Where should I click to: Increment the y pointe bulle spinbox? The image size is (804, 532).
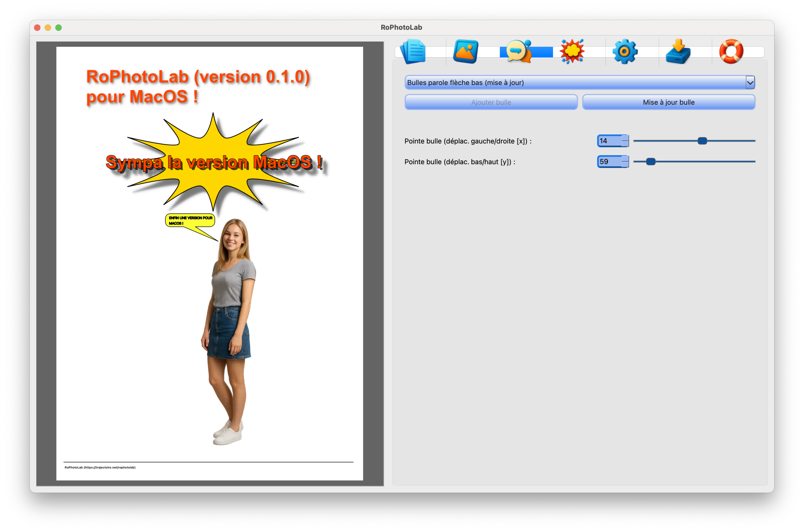click(x=625, y=159)
